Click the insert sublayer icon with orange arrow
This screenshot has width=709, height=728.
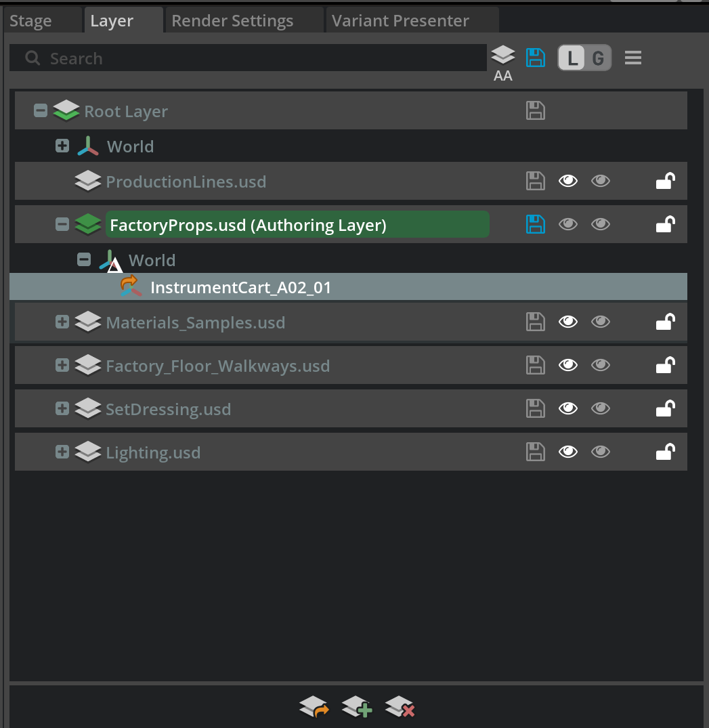coord(314,707)
